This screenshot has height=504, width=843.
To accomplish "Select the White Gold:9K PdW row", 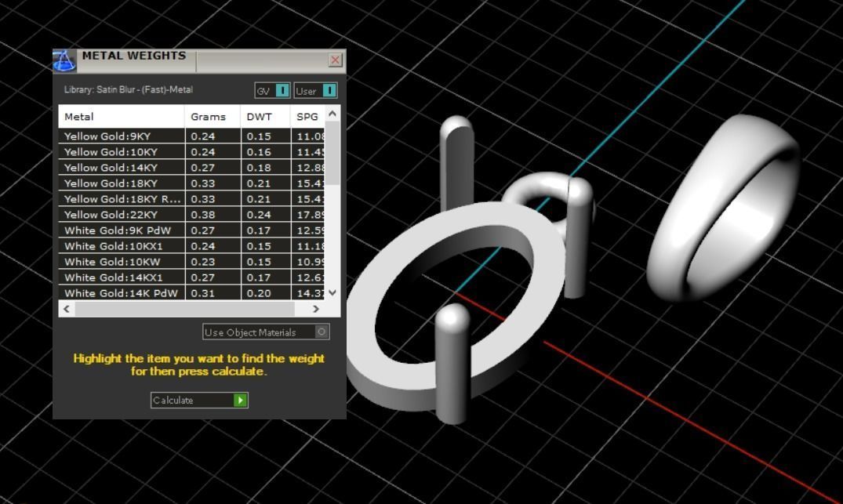I will click(x=191, y=230).
